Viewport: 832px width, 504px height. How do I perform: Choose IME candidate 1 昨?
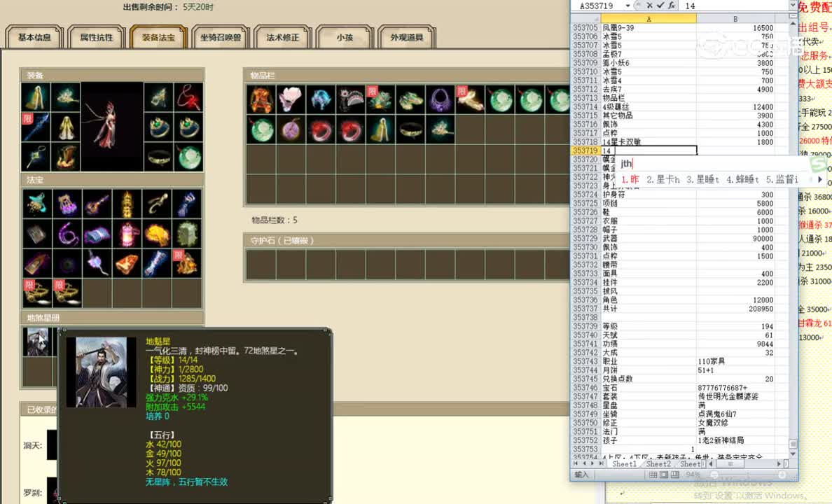[x=630, y=180]
